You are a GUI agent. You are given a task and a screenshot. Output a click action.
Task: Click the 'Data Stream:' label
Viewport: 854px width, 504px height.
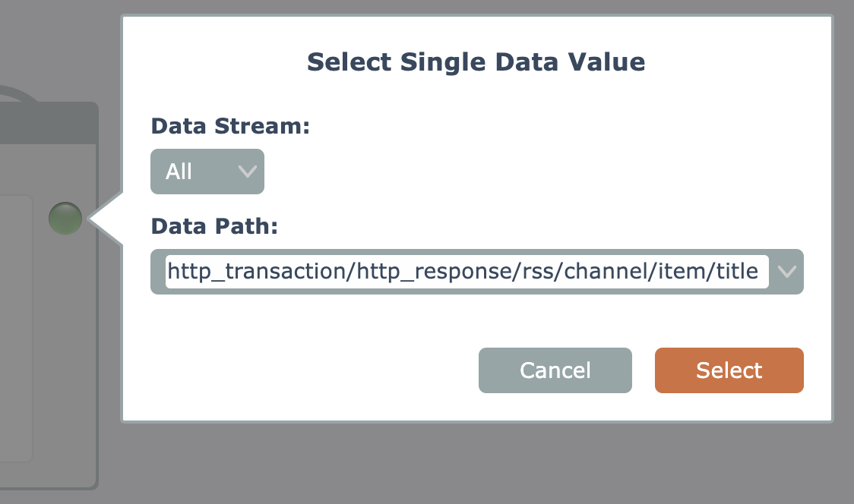coord(230,126)
